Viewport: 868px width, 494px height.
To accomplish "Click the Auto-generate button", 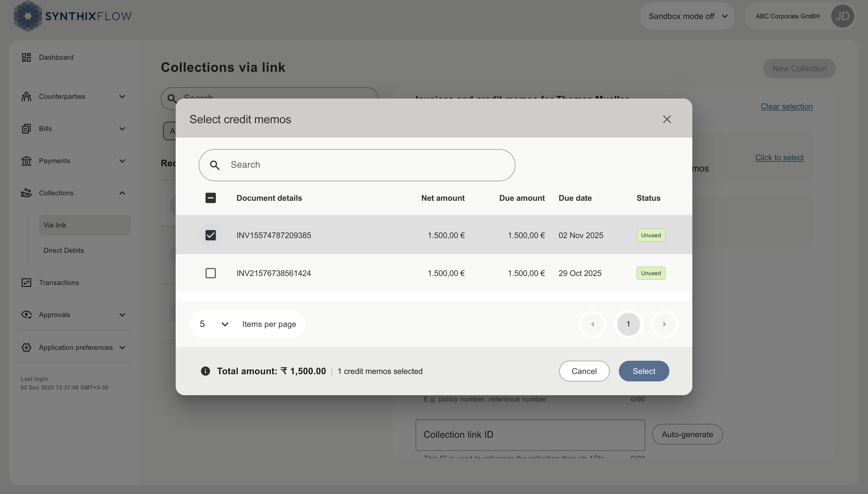I will point(687,434).
